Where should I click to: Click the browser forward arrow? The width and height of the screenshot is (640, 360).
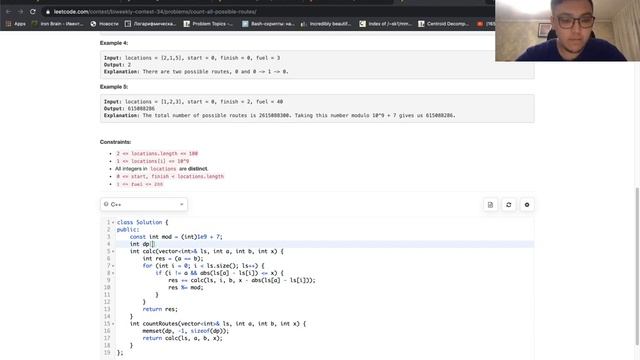coord(20,12)
